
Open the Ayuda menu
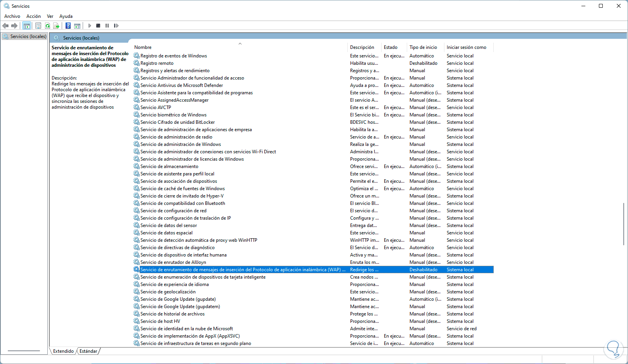66,16
